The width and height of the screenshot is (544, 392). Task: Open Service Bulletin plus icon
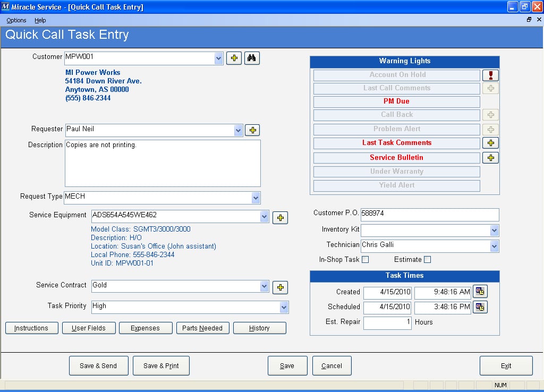(x=490, y=158)
